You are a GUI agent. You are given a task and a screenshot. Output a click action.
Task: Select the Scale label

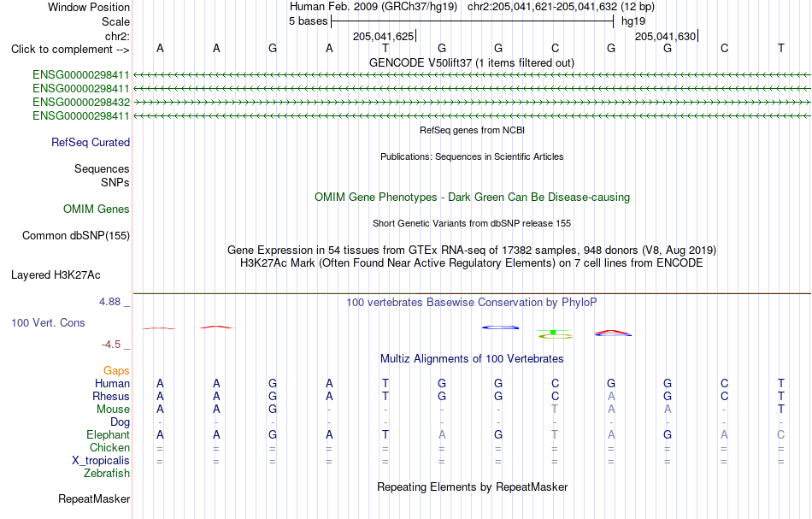point(115,21)
